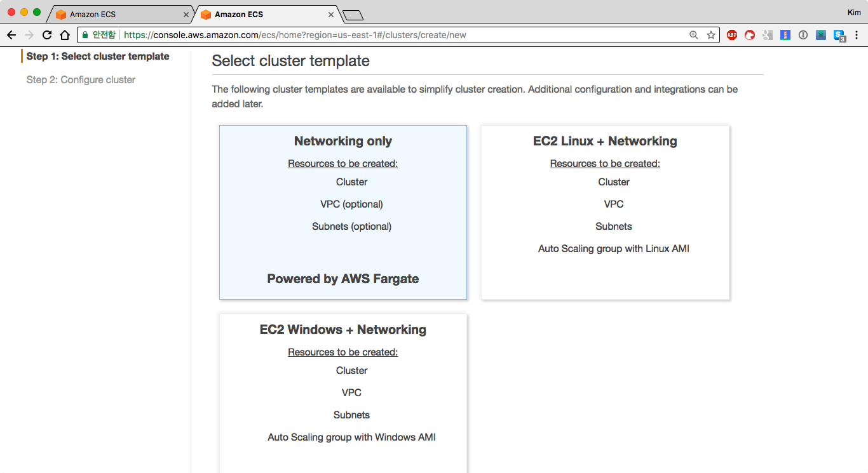Screen dimensions: 868x473
Task: Open the Adblock Plus extension icon
Action: [x=732, y=35]
